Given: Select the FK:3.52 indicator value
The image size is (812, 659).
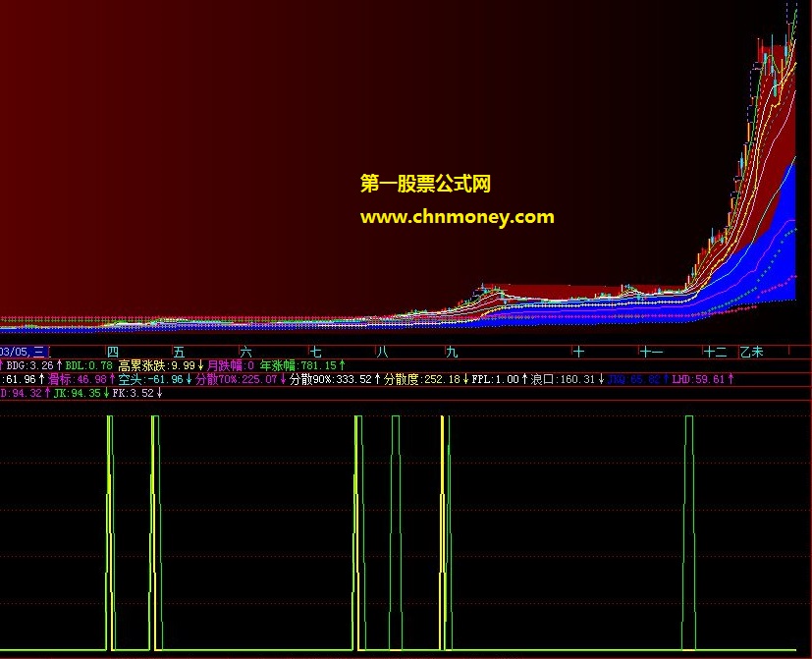Looking at the screenshot, I should 134,393.
